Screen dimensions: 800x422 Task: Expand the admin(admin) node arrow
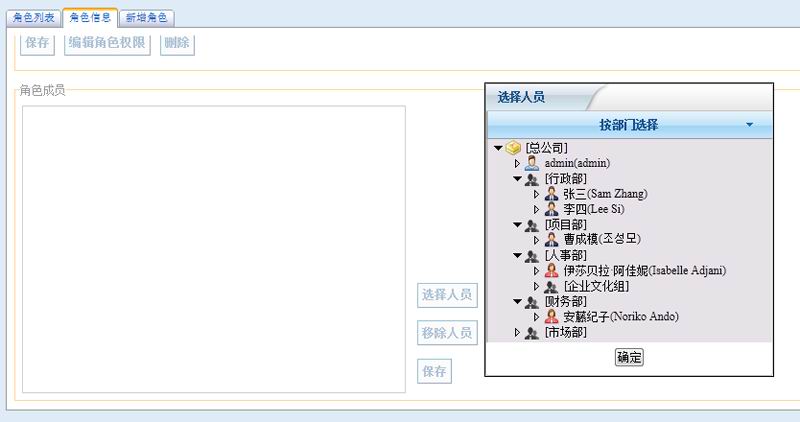pyautogui.click(x=517, y=163)
